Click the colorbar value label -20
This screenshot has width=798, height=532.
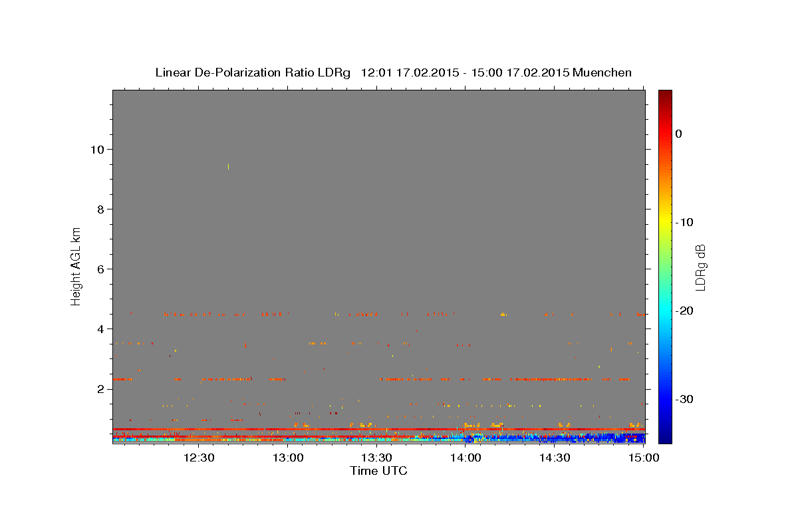[x=684, y=311]
